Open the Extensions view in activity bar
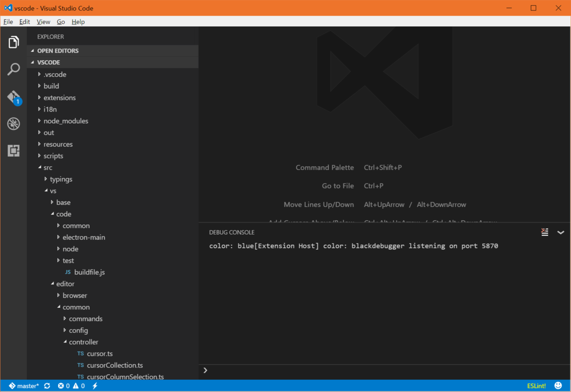This screenshot has height=392, width=571. coord(13,151)
